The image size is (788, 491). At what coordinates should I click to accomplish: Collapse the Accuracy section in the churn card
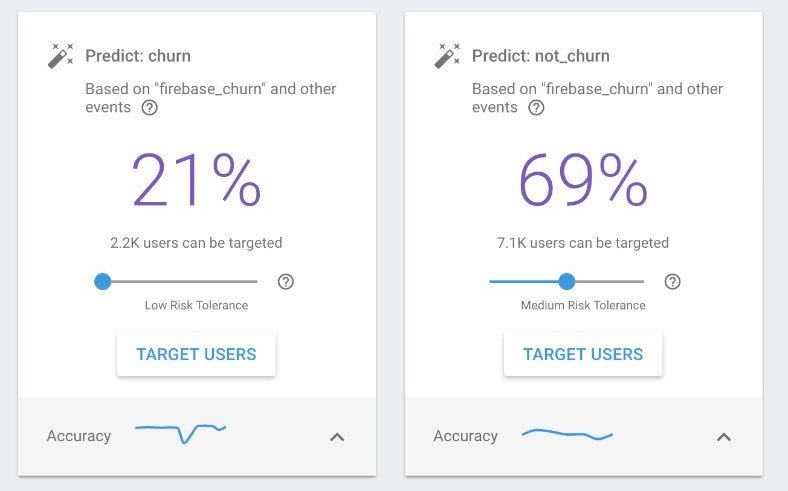(337, 437)
